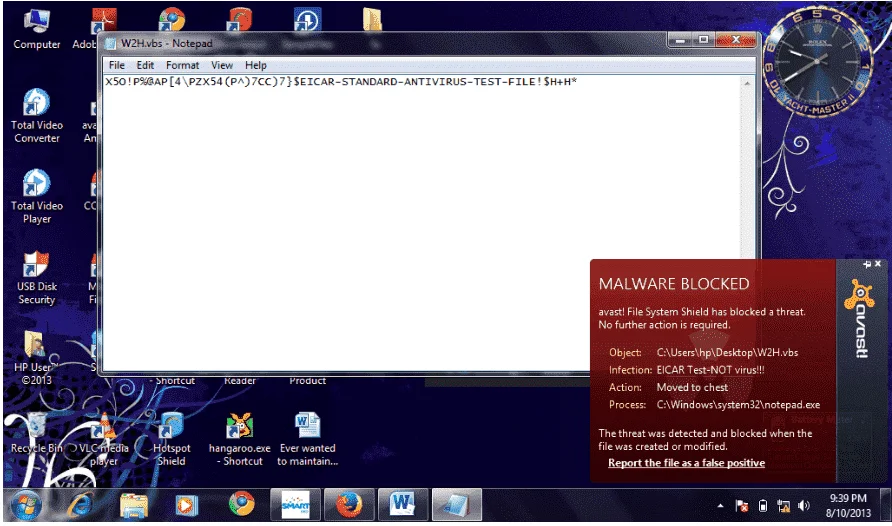Image resolution: width=892 pixels, height=526 pixels.
Task: Close the avast malware blocked popup
Action: tap(878, 264)
